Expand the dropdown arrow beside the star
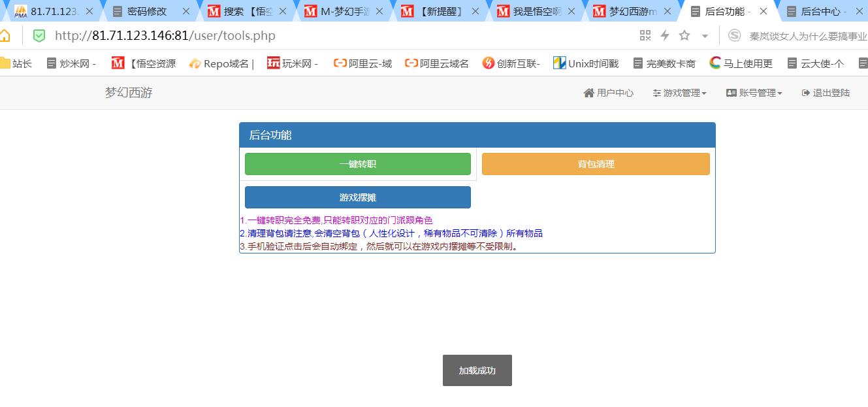868x407 pixels. pos(705,37)
